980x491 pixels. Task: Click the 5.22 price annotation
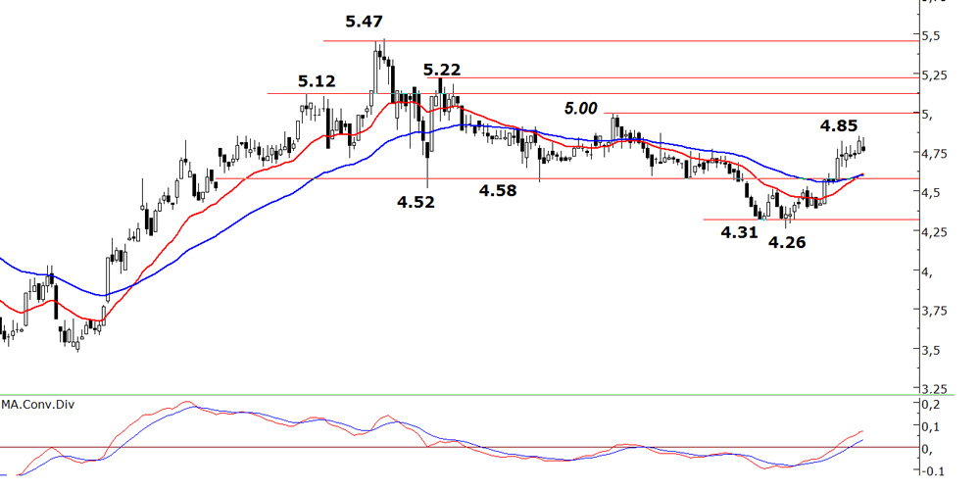coord(442,70)
